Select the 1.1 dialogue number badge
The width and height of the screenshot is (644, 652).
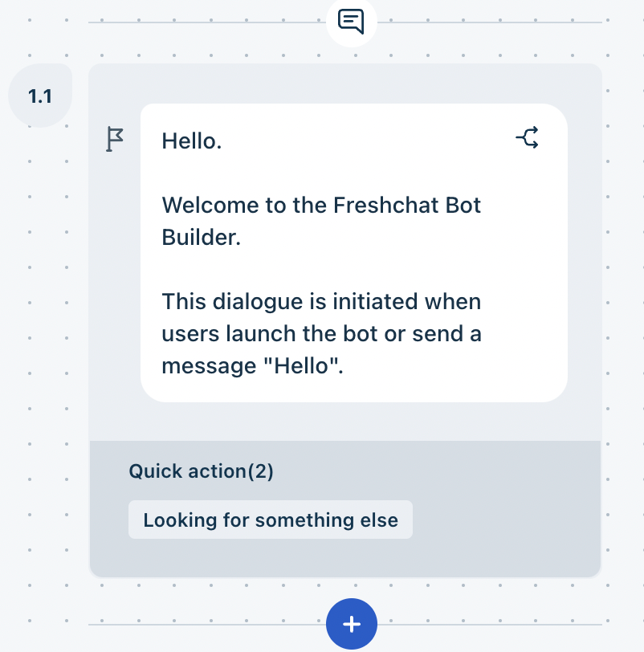[x=40, y=96]
